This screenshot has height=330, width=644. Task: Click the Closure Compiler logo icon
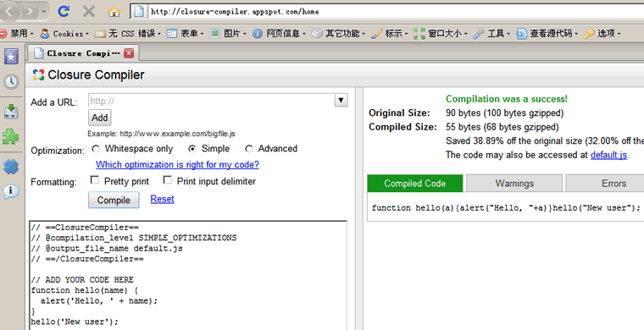(38, 74)
